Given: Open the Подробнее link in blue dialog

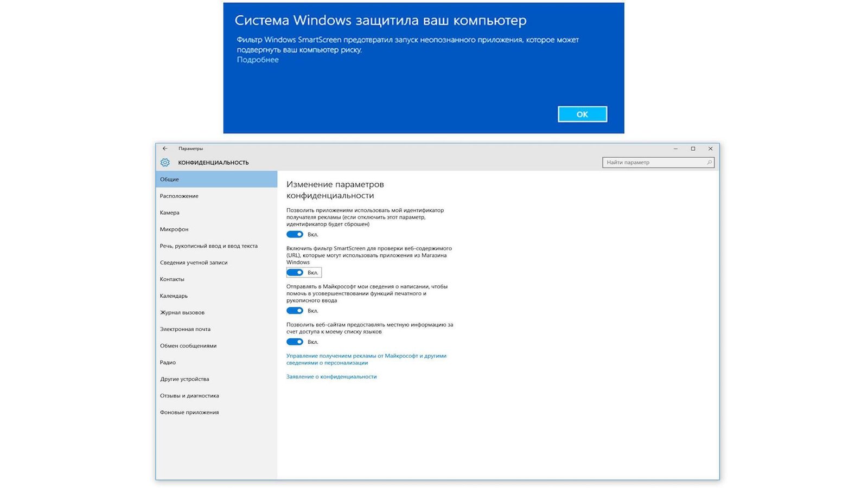Looking at the screenshot, I should coord(258,60).
